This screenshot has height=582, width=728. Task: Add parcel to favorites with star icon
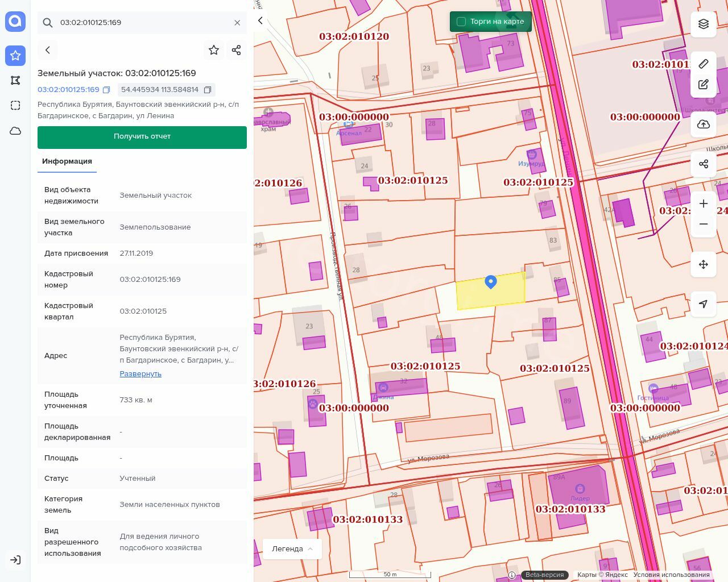(x=214, y=50)
